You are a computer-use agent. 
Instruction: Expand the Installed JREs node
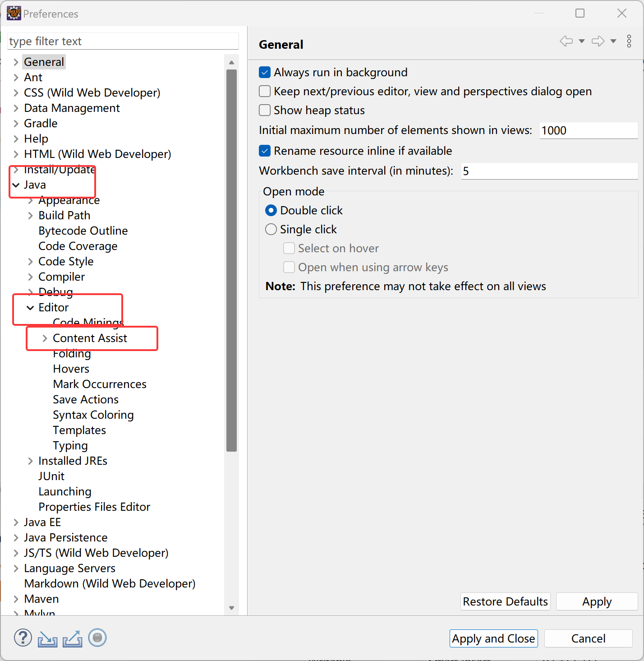31,461
